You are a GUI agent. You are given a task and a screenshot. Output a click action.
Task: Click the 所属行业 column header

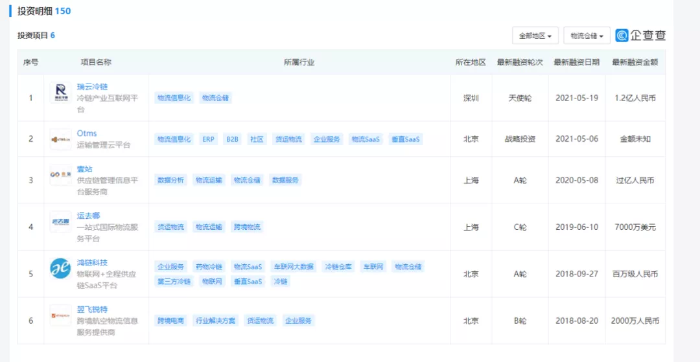[300, 62]
